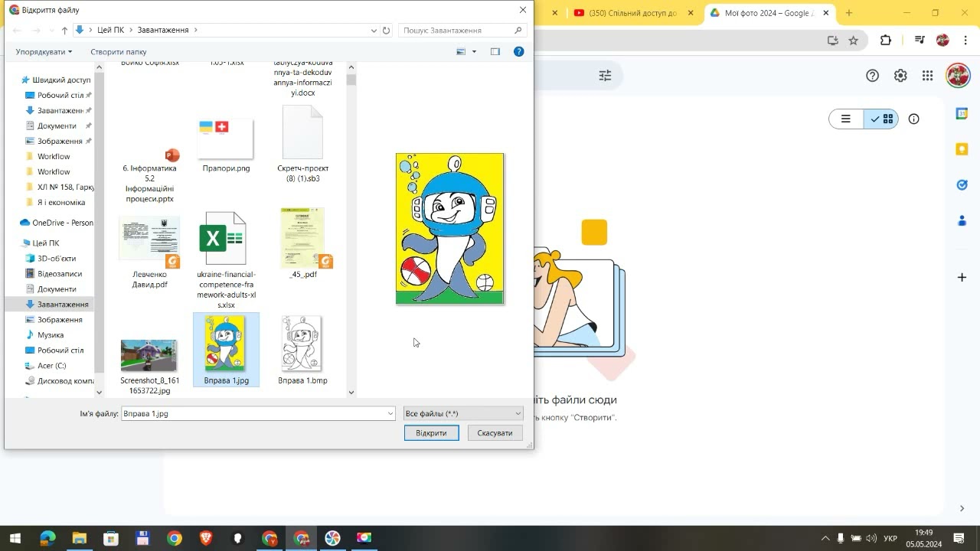
Task: Click Створити папку in dialog toolbar
Action: (119, 52)
